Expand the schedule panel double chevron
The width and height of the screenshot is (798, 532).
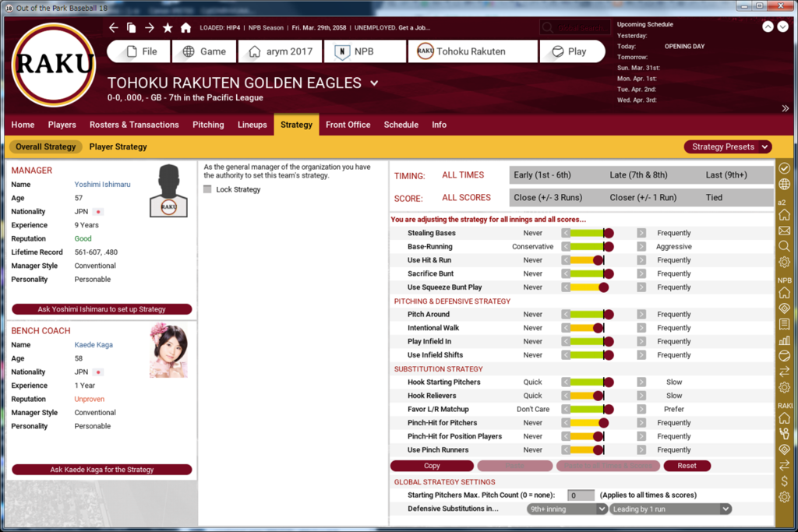[786, 108]
